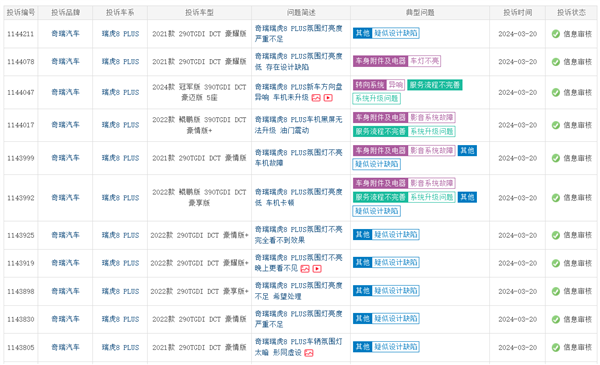Click the green check icon for complaint 1143898

556,292
